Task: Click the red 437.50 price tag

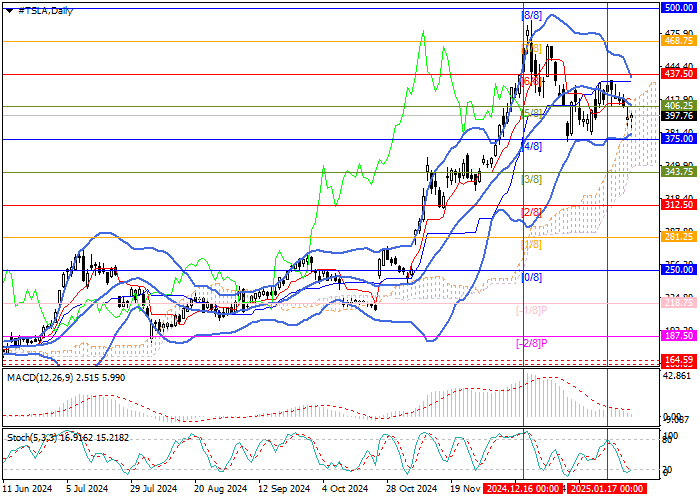Action: click(679, 74)
